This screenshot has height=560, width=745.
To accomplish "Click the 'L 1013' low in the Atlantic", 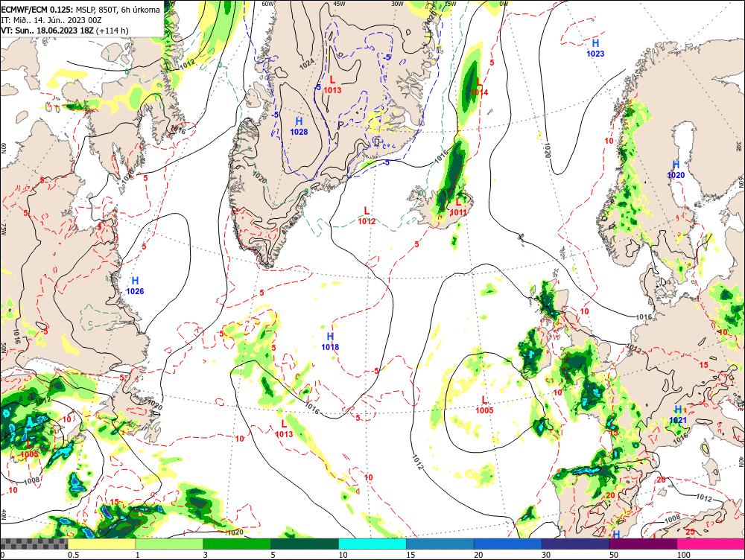I will pos(284,428).
